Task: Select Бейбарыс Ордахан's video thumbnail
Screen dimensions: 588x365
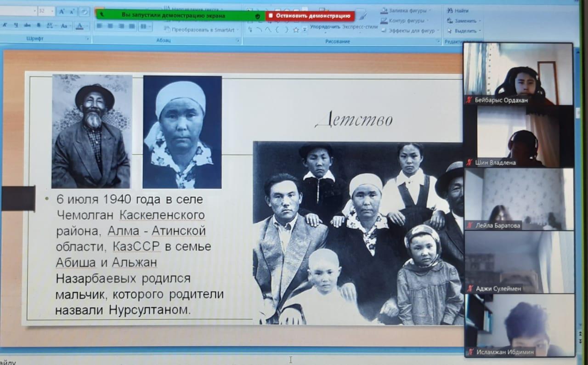Action: 519,74
